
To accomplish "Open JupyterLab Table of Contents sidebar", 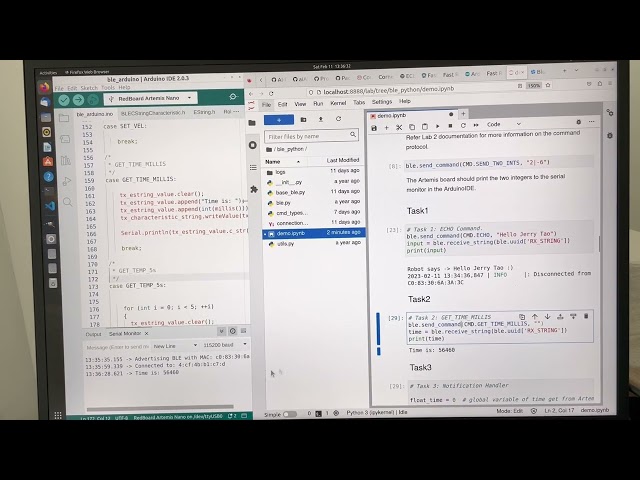I will point(253,167).
